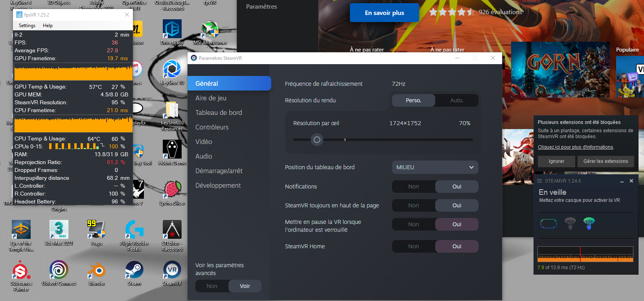Open fpsVR Help menu

[x=48, y=26]
